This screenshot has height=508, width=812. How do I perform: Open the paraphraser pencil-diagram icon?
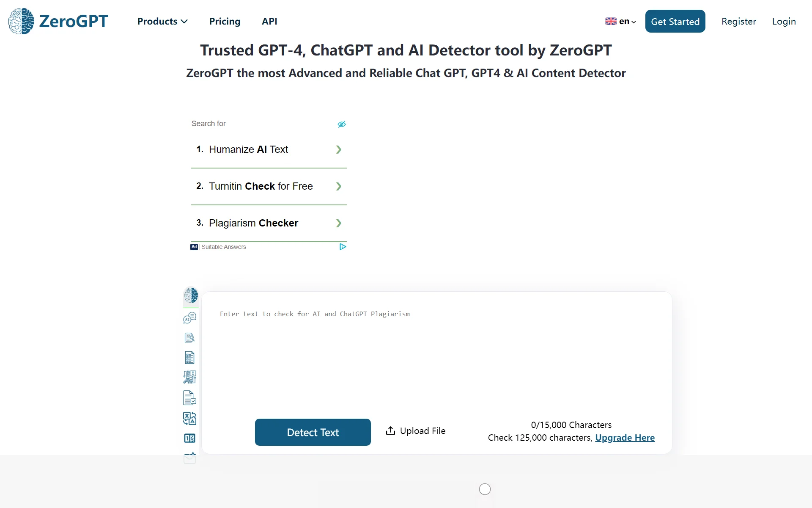coord(189,377)
